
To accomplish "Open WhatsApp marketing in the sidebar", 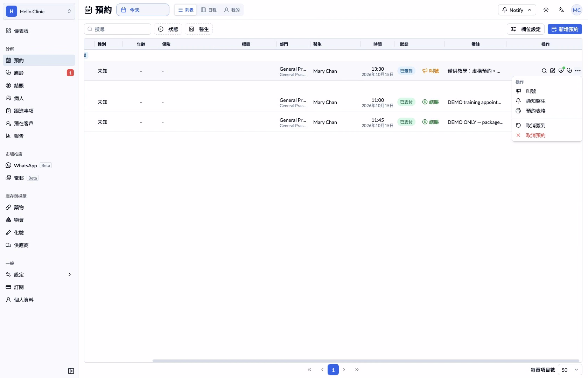I will tap(39, 165).
